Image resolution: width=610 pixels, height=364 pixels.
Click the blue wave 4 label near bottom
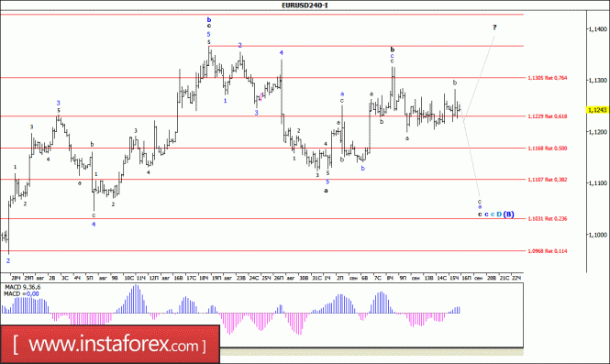pos(94,225)
